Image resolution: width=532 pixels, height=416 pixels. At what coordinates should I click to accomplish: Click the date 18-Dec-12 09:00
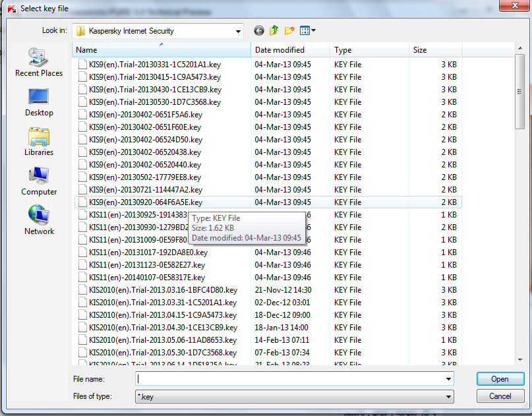pyautogui.click(x=282, y=315)
